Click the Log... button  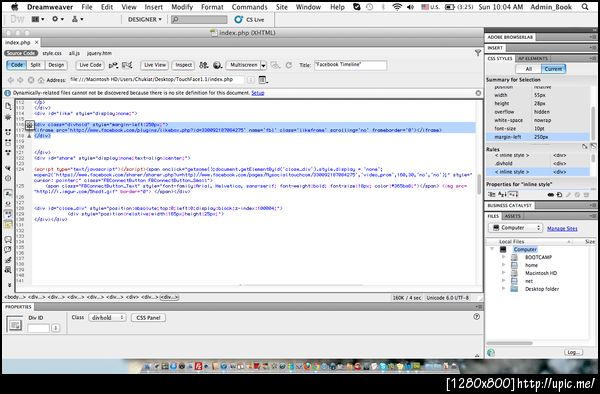click(x=573, y=352)
